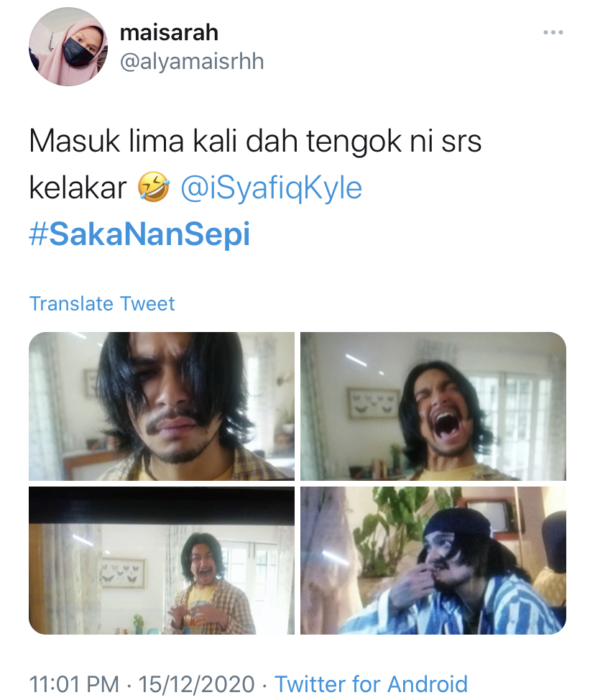Open the @alyamaisrhh handle

(x=192, y=62)
